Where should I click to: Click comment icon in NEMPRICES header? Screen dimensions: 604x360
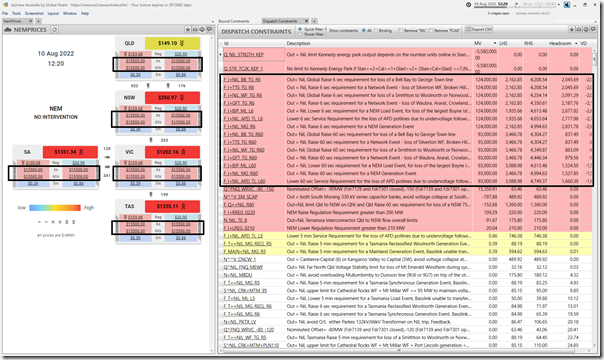pyautogui.click(x=209, y=29)
